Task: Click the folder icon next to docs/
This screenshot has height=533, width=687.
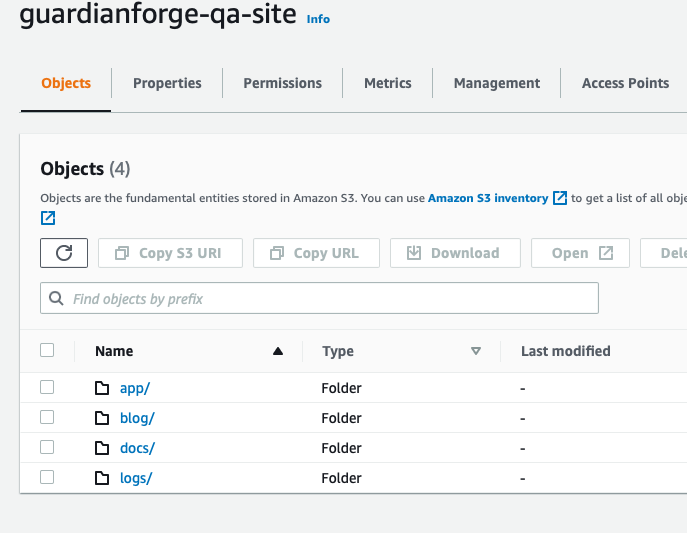Action: (102, 448)
